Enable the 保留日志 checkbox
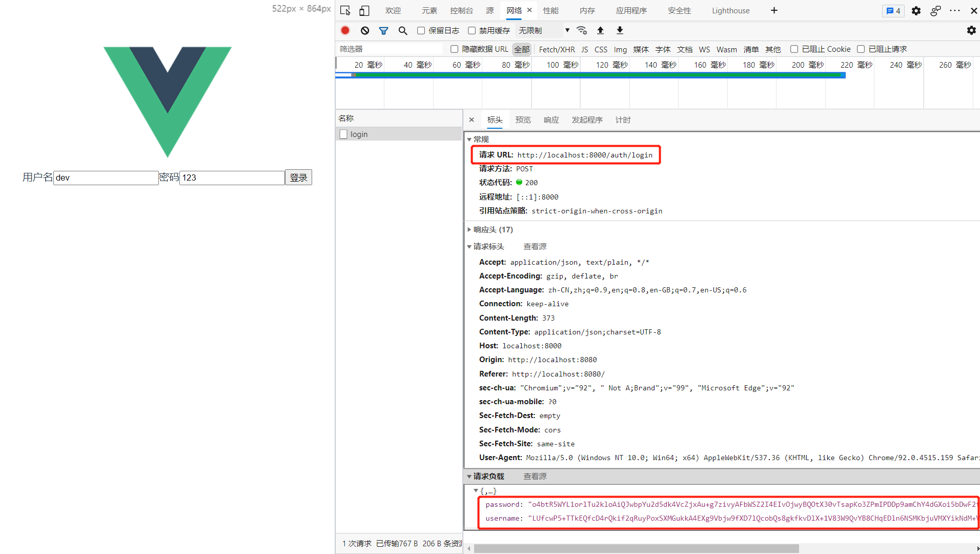The image size is (980, 554). [421, 30]
